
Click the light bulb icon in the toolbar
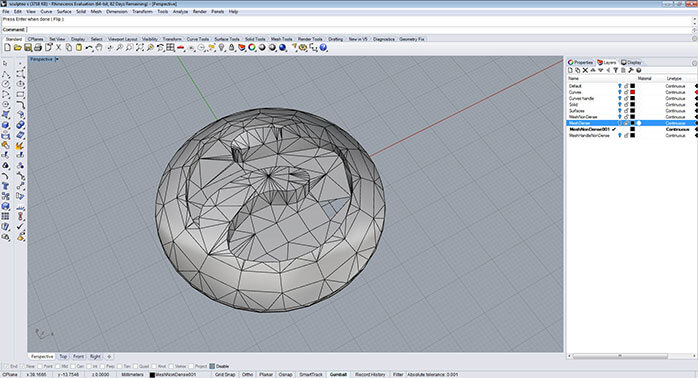point(221,48)
